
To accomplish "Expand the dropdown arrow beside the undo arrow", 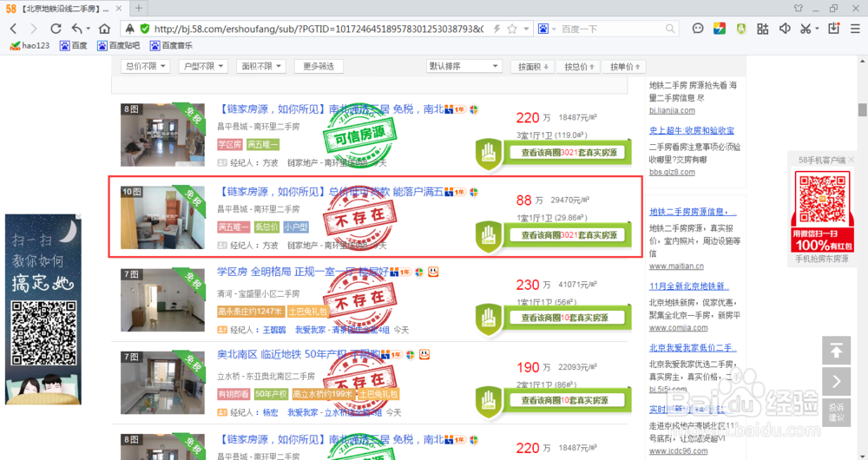I will click(88, 29).
